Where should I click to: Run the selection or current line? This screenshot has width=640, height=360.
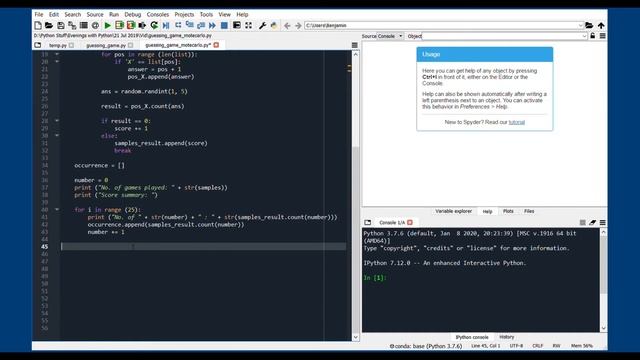click(x=142, y=25)
